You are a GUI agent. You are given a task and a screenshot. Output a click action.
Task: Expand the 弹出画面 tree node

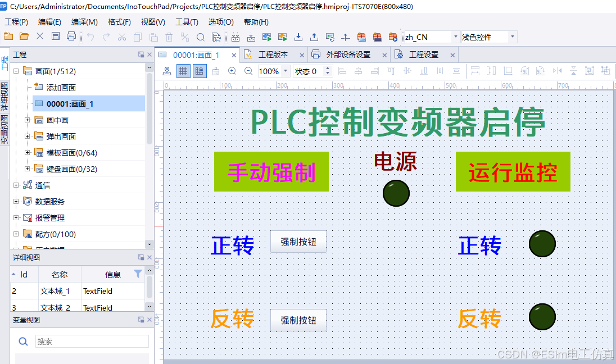pyautogui.click(x=27, y=136)
